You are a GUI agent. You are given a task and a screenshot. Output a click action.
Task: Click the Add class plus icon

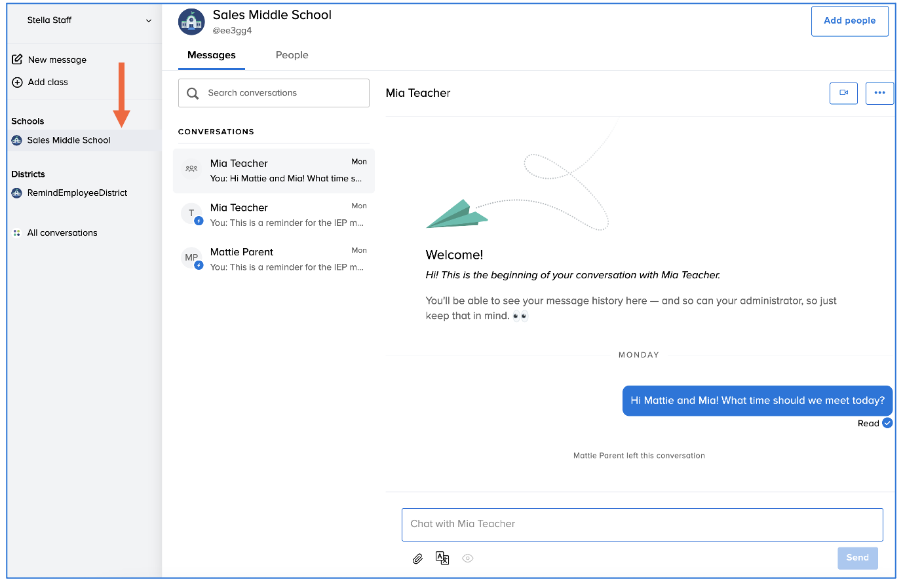18,83
